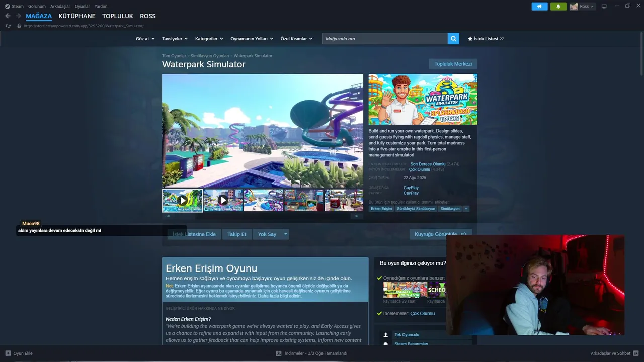Click the Supermarket Simulator similar game image
The width and height of the screenshot is (644, 362).
point(405,290)
